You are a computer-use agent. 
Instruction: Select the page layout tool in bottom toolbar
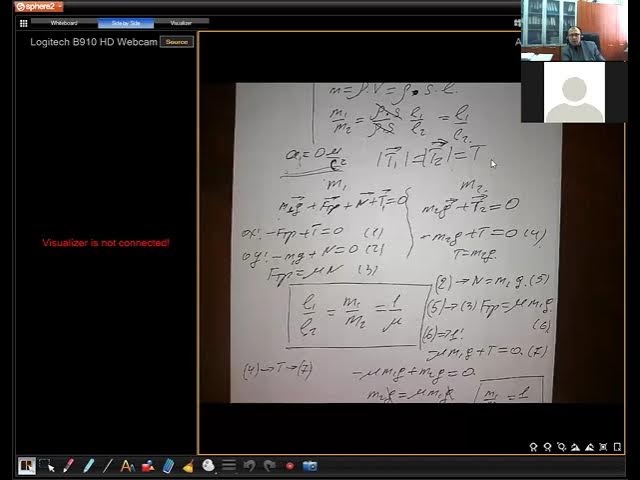(x=27, y=466)
